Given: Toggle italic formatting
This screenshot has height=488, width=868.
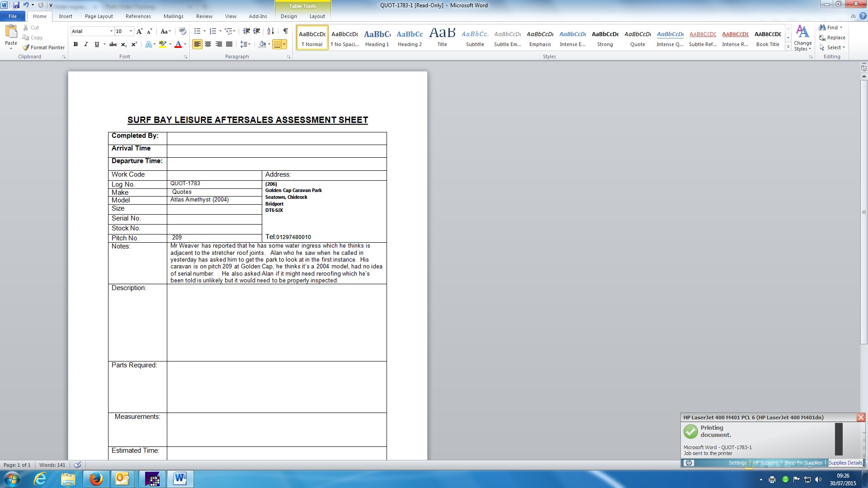Looking at the screenshot, I should [x=86, y=44].
